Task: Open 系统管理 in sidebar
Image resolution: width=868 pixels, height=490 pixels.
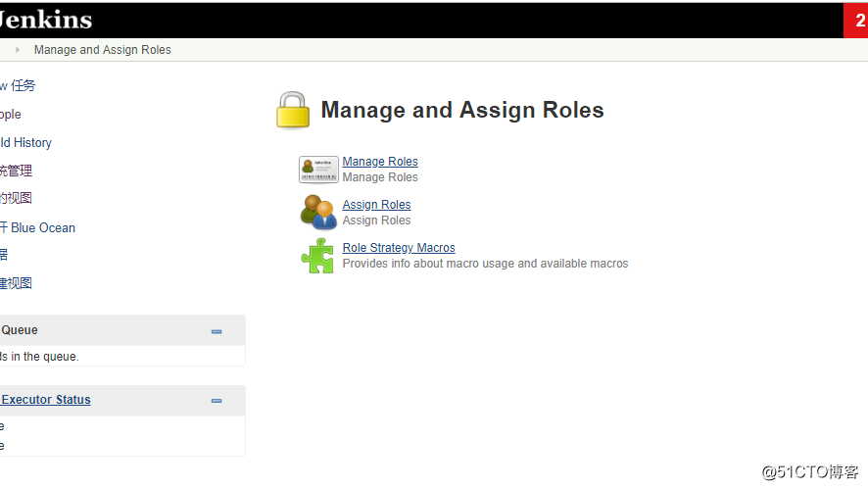Action: pyautogui.click(x=16, y=171)
